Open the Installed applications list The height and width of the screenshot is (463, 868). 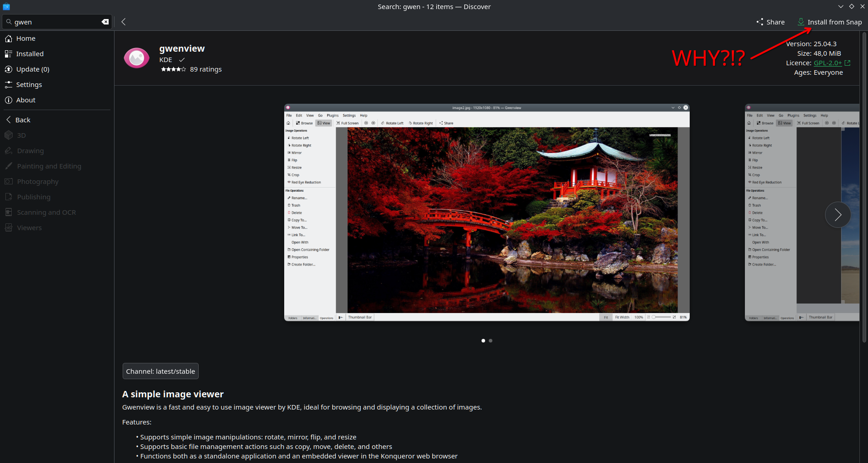(30, 54)
